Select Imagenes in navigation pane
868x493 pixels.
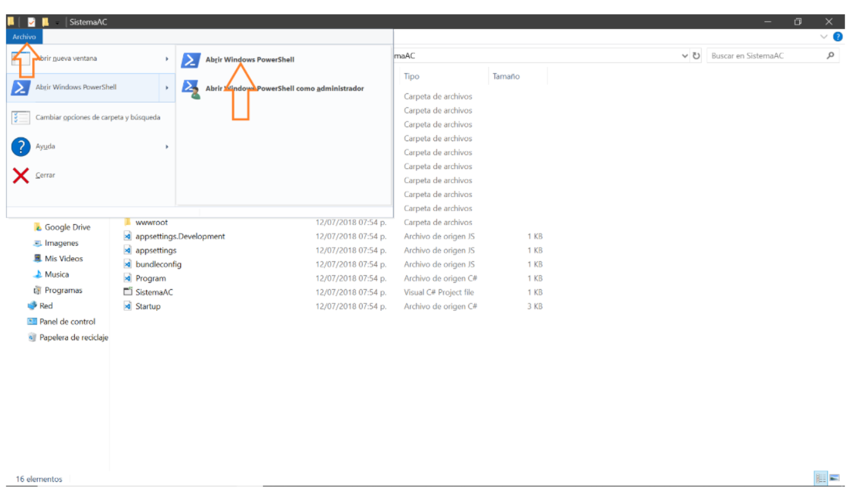tap(61, 243)
